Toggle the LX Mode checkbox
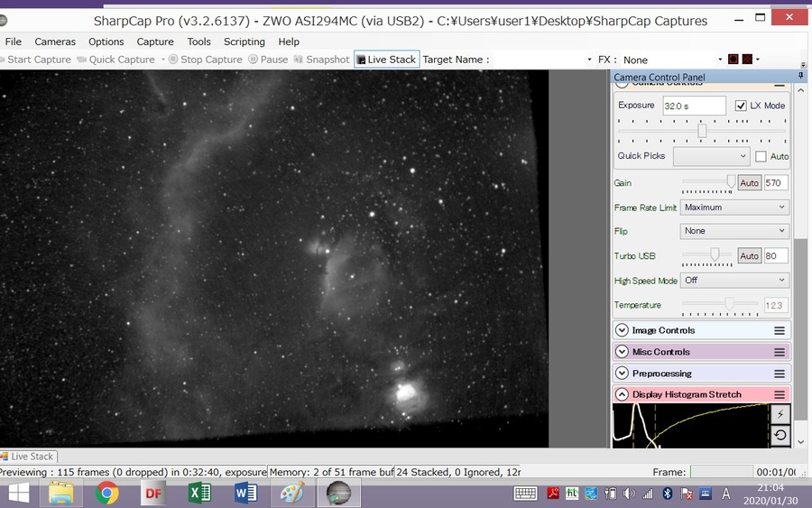The image size is (812, 508). [741, 106]
